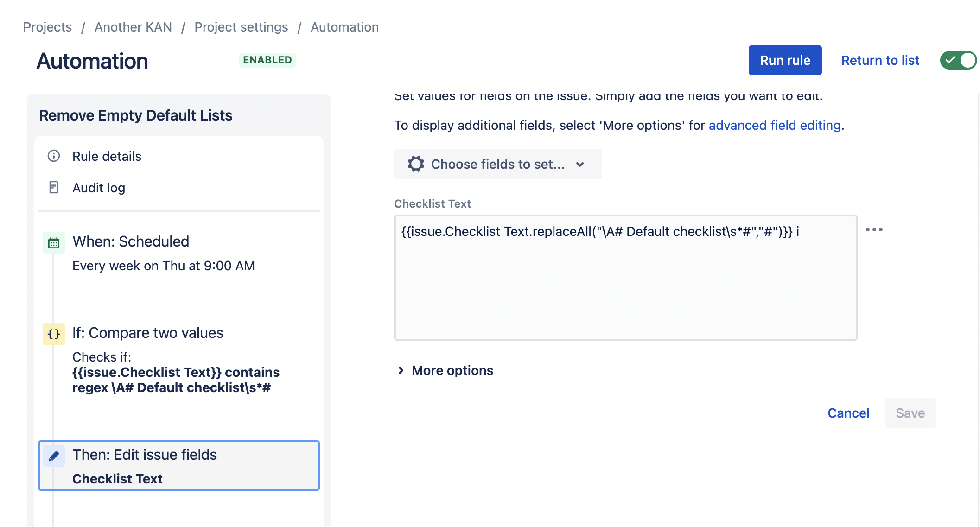Click the Audit log document icon
This screenshot has width=980, height=527.
pyautogui.click(x=54, y=188)
